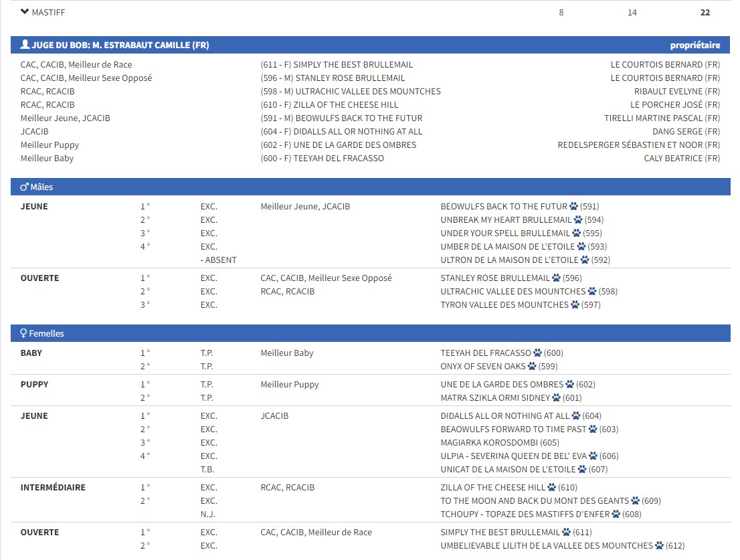This screenshot has height=560, width=740.
Task: Open (602 - F) UNE DE LA GARDE DES OMBRES summary entry
Action: pos(339,145)
